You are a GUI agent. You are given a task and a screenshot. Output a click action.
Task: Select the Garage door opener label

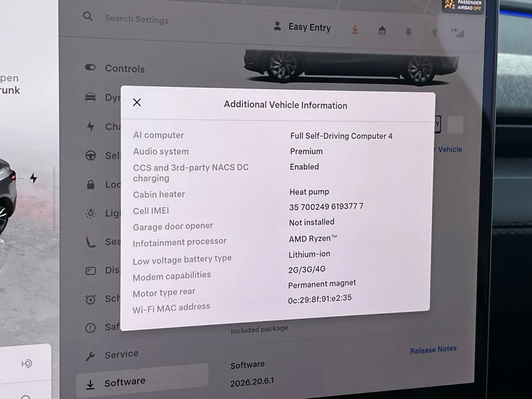click(x=172, y=227)
